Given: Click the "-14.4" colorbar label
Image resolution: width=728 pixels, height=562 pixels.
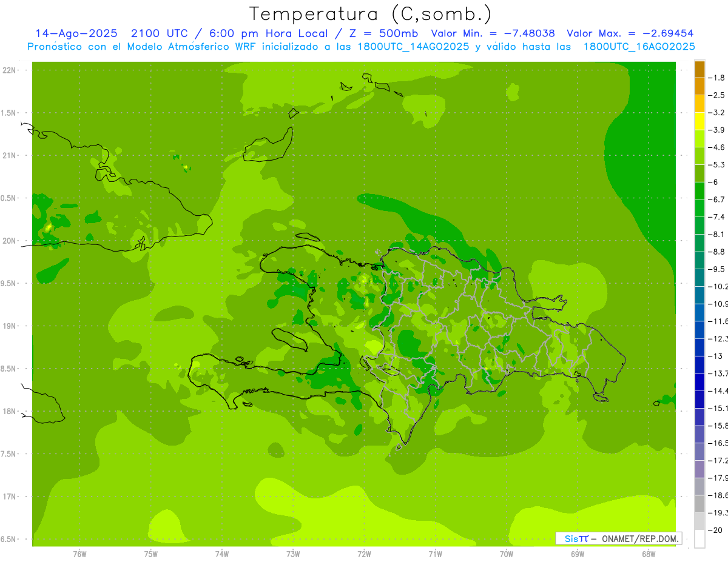Looking at the screenshot, I should pyautogui.click(x=718, y=390).
